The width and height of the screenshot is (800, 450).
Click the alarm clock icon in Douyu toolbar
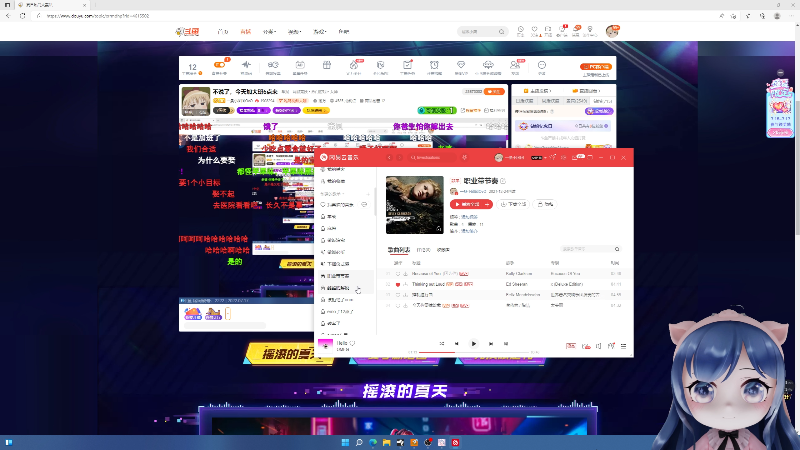(x=434, y=65)
